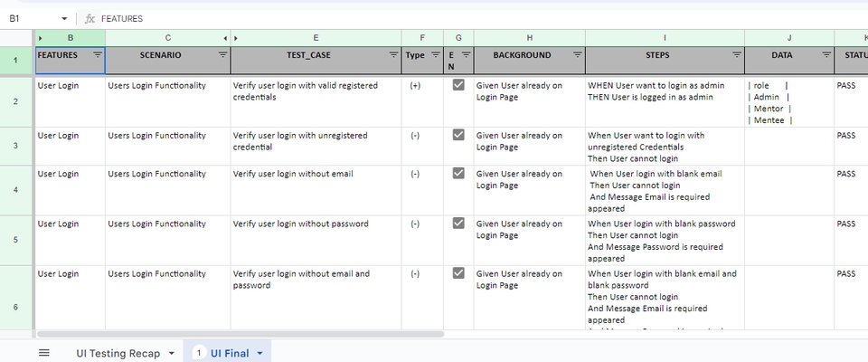Open UI Final sheet tab dropdown arrow
This screenshot has width=868, height=362.
click(x=260, y=353)
